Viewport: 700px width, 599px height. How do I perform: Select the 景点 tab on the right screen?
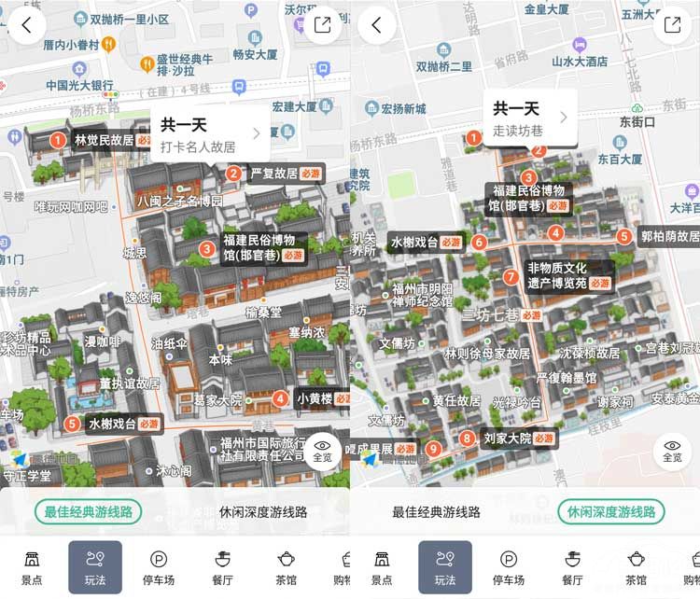(x=382, y=567)
